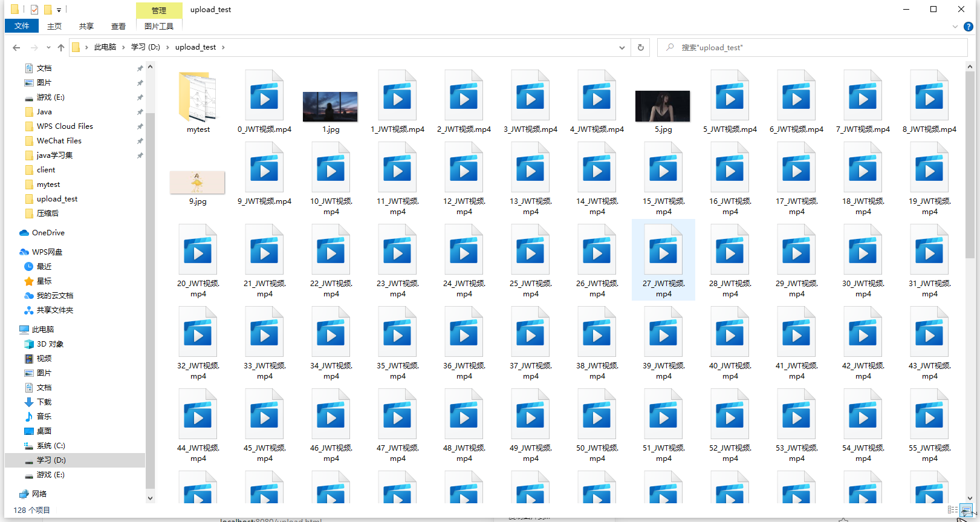This screenshot has width=980, height=522.
Task: Open WPS网盘 in the navigation pane
Action: pyautogui.click(x=47, y=252)
